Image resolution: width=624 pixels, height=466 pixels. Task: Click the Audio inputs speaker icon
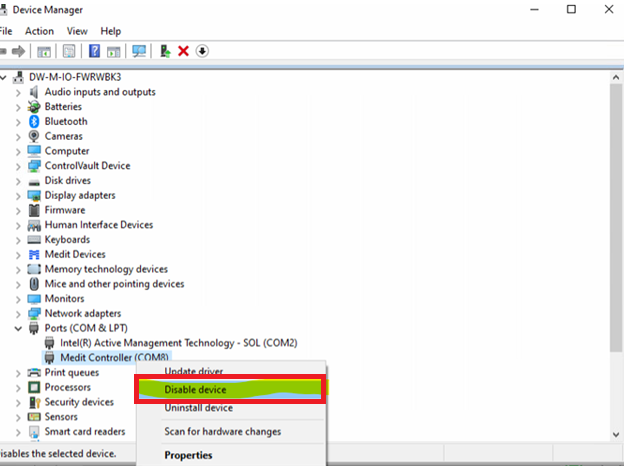click(34, 92)
